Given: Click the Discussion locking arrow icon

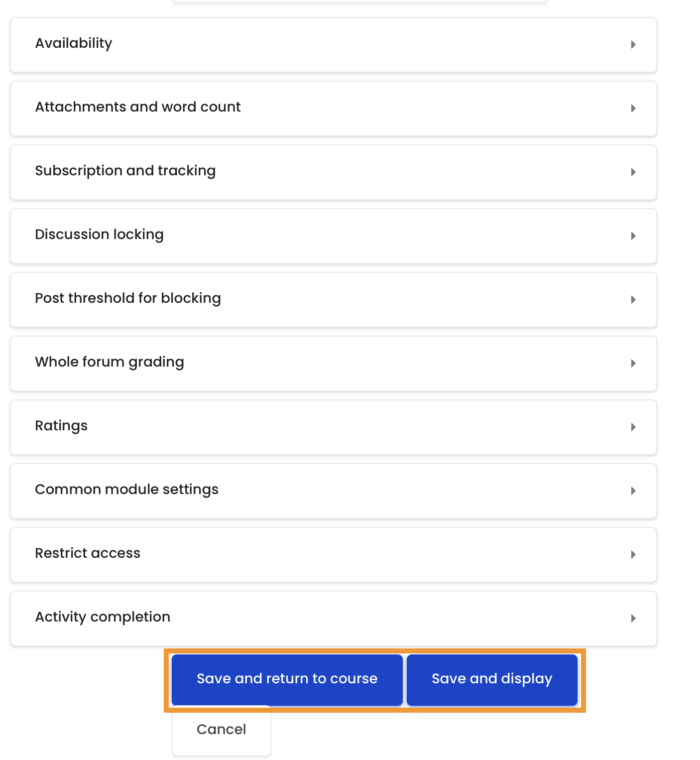Looking at the screenshot, I should [x=633, y=236].
